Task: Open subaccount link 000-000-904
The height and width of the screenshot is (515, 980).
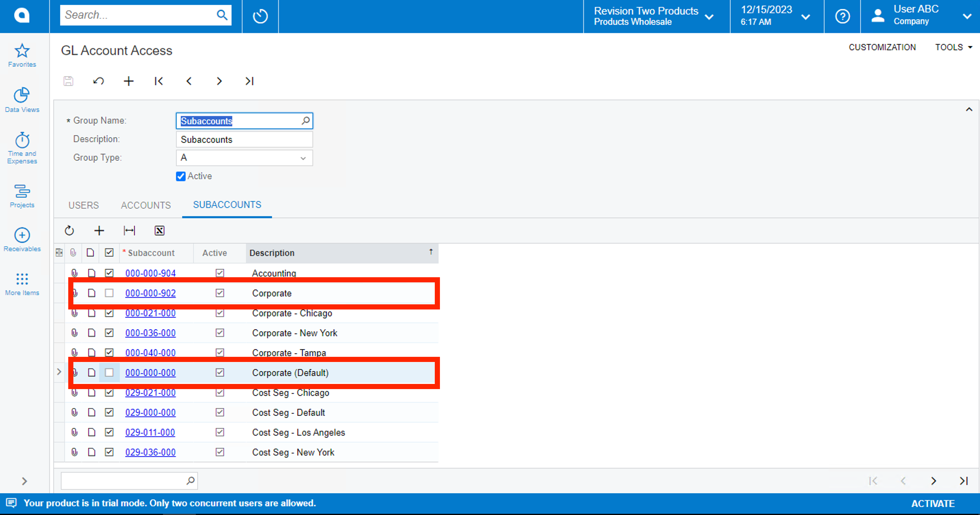Action: coord(150,273)
